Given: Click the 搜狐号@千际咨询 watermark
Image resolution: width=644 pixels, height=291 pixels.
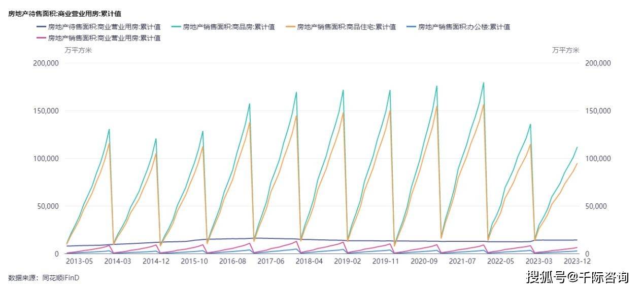Looking at the screenshot, I should click(577, 277).
